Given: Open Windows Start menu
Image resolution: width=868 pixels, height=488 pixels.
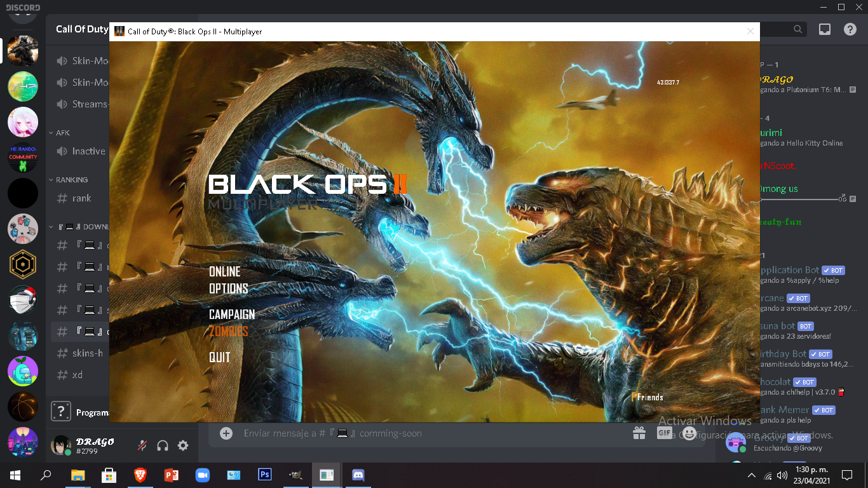Looking at the screenshot, I should [15, 475].
